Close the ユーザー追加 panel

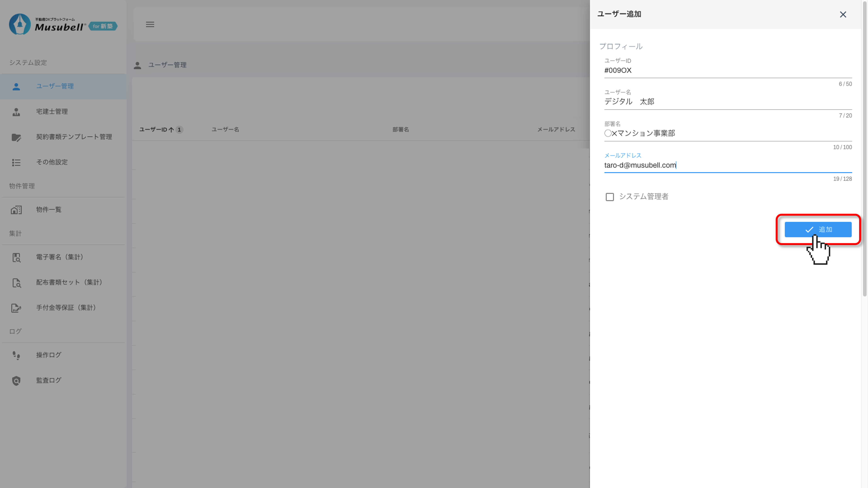(x=843, y=14)
